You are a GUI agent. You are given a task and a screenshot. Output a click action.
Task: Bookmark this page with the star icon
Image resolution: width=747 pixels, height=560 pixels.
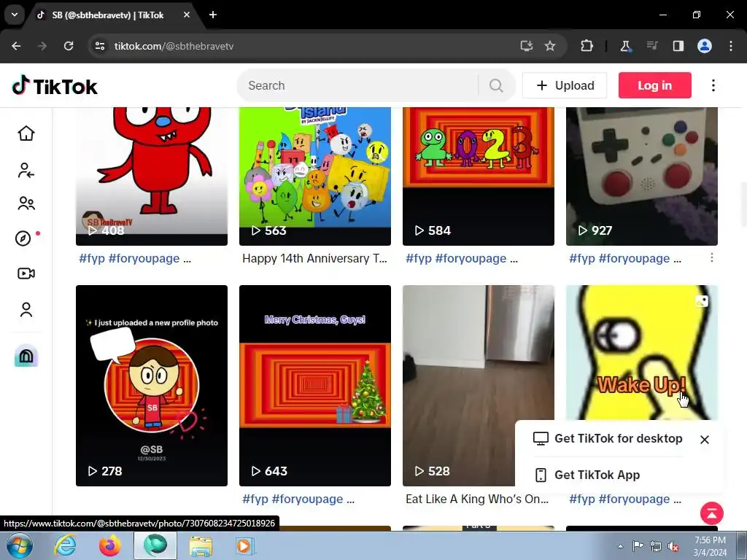pyautogui.click(x=550, y=46)
